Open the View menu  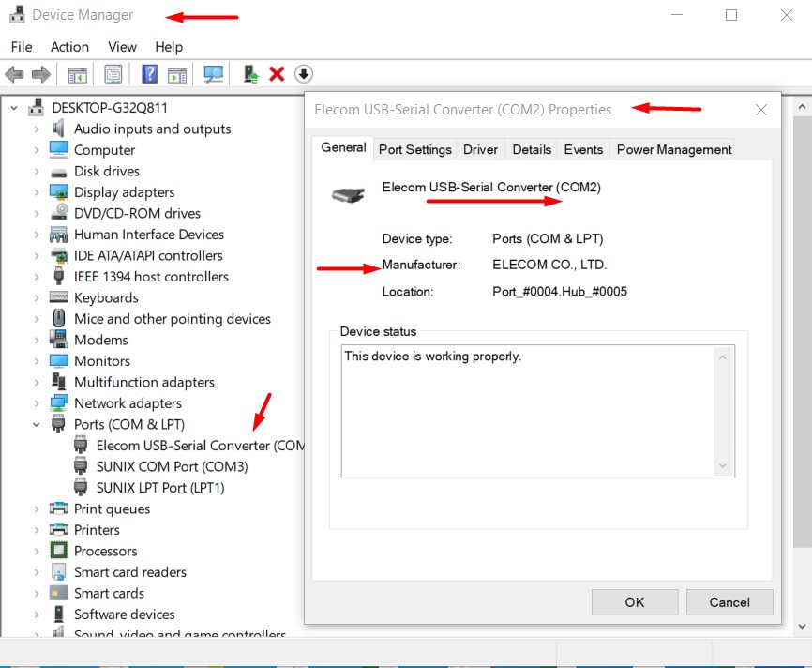pyautogui.click(x=122, y=47)
